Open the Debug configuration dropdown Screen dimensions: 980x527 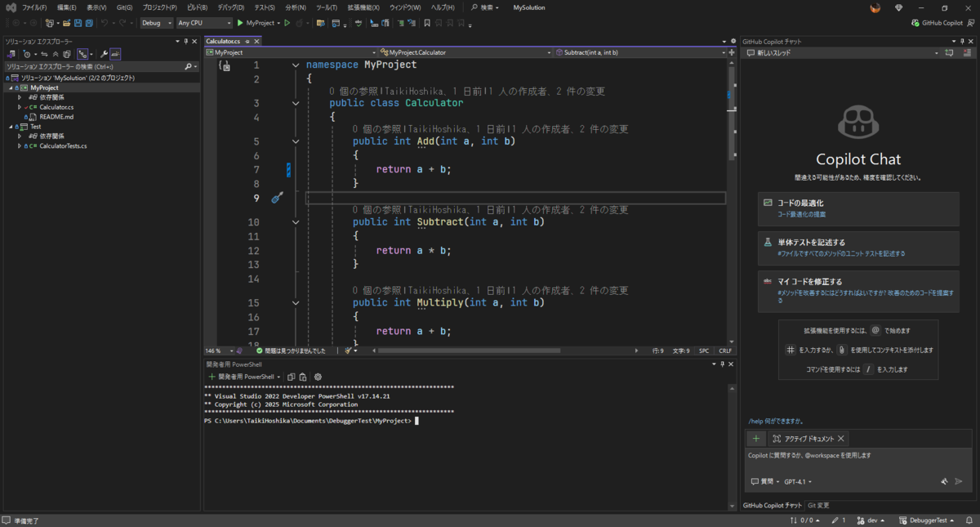(x=155, y=23)
